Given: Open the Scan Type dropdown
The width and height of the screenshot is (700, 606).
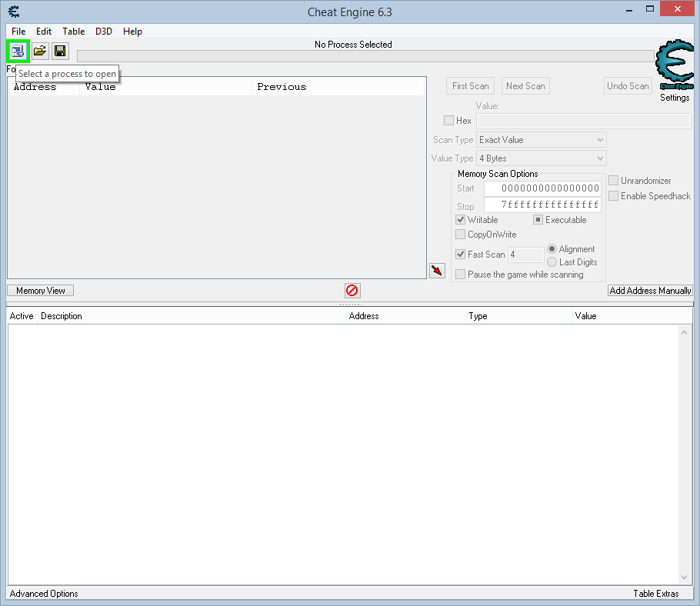Looking at the screenshot, I should (x=541, y=140).
